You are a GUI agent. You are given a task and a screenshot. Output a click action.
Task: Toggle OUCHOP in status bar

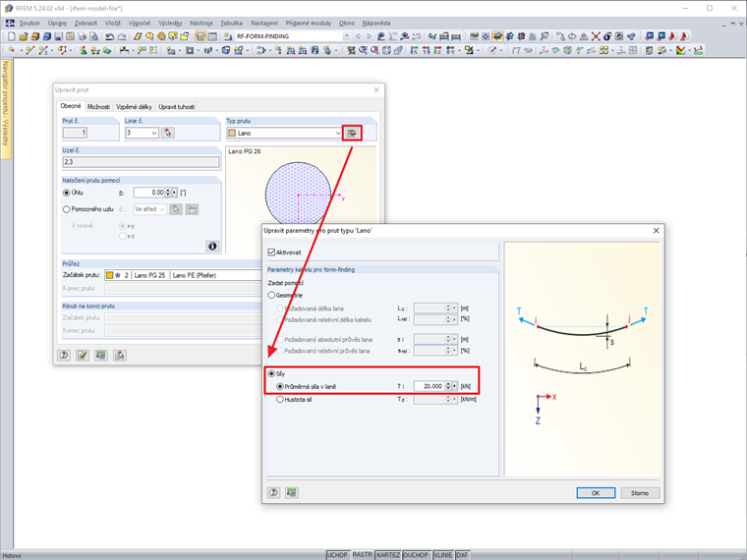click(x=416, y=555)
